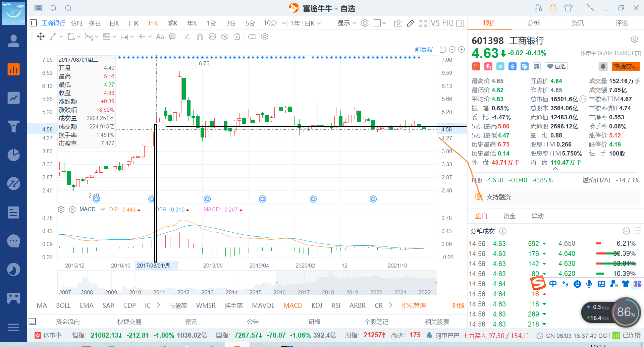The image size is (644, 347).
Task: Toggle the linked overlay circles tool
Action: coord(252,37)
